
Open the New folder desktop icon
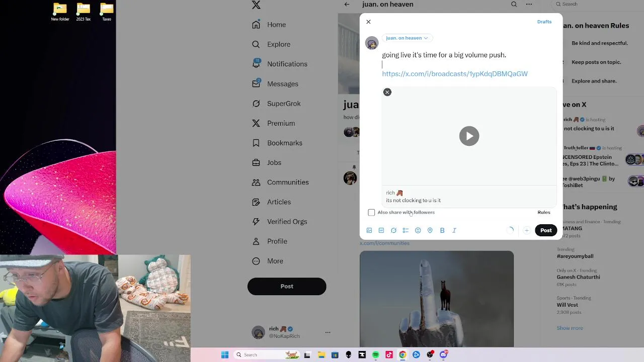(60, 12)
